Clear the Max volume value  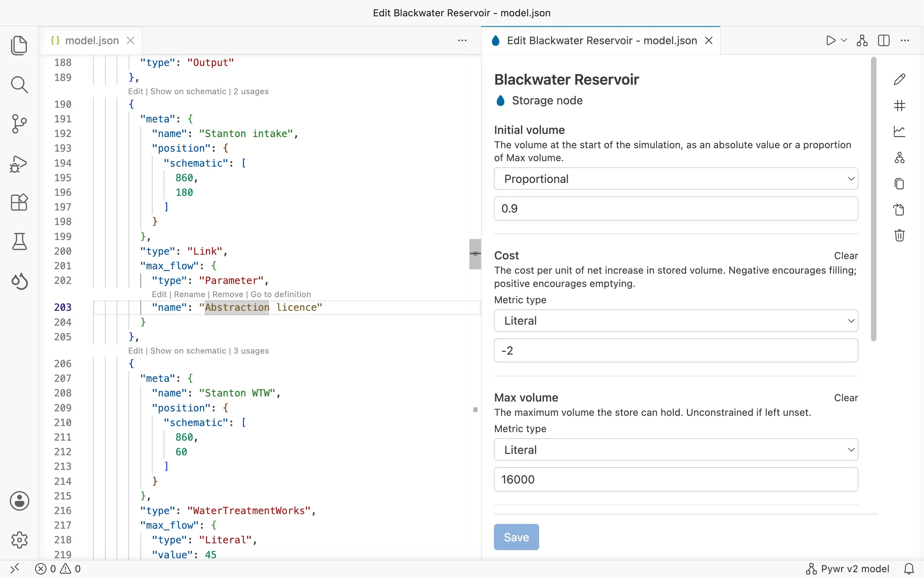846,398
